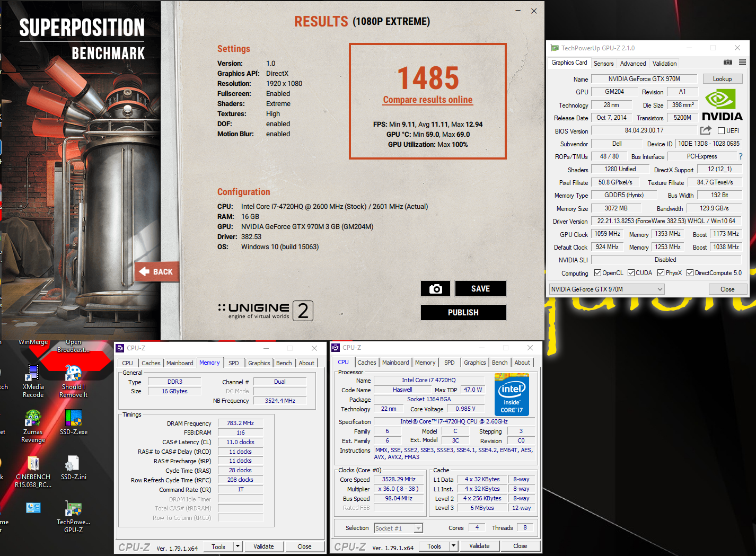Click the Bus Interface question mark icon

pyautogui.click(x=741, y=156)
